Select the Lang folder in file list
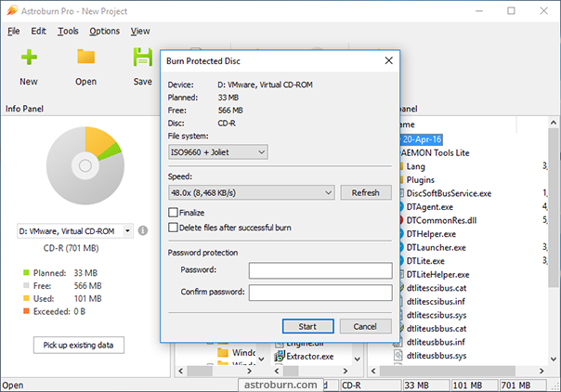The height and width of the screenshot is (392, 561). point(415,166)
